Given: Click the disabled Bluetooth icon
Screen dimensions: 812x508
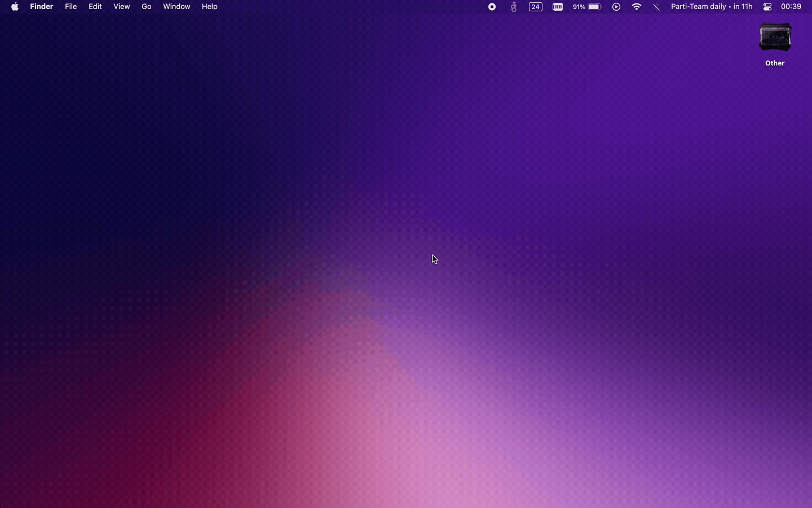Looking at the screenshot, I should 656,7.
